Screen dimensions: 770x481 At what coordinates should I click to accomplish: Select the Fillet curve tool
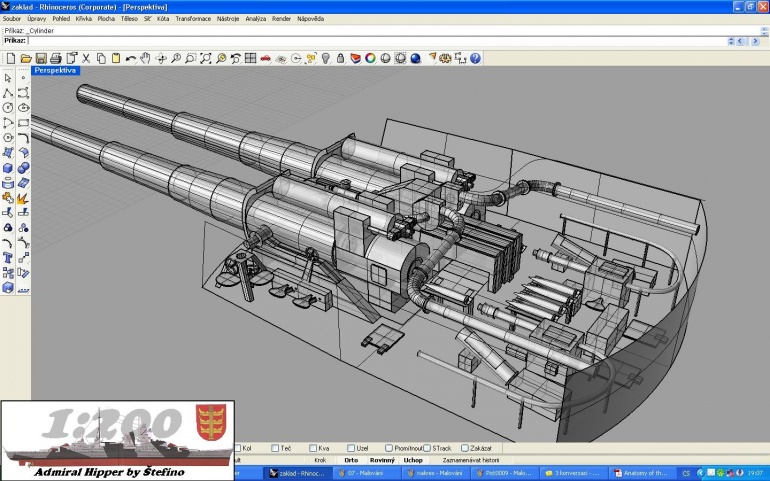point(23,138)
